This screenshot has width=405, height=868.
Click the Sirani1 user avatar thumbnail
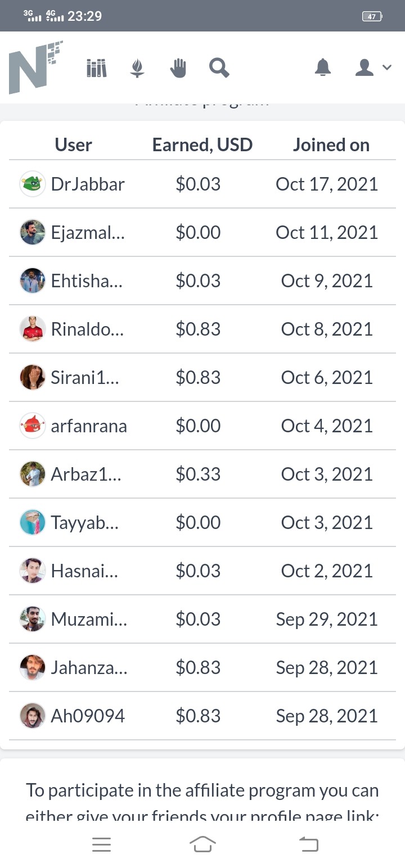pyautogui.click(x=33, y=378)
